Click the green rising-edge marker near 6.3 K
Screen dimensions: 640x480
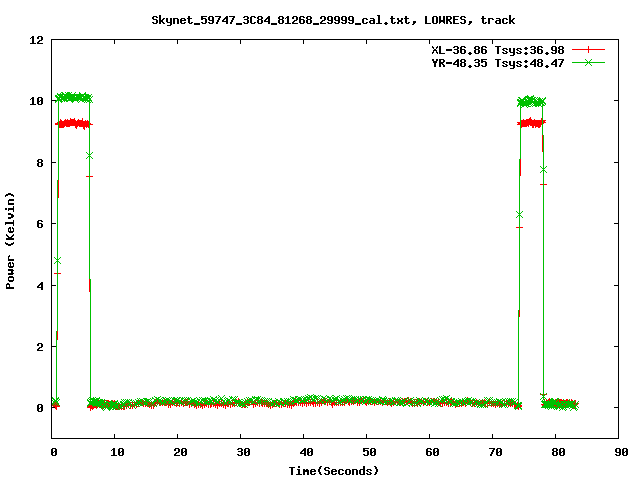pyautogui.click(x=519, y=215)
